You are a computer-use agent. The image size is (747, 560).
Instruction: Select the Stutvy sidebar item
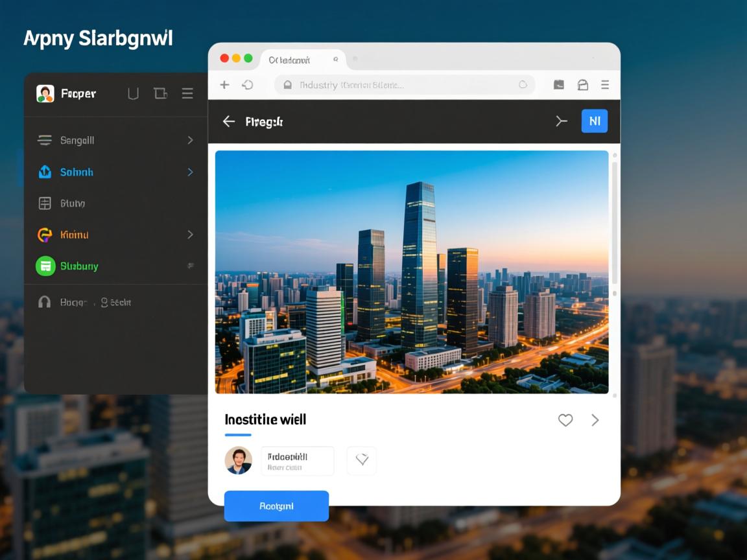(x=73, y=204)
